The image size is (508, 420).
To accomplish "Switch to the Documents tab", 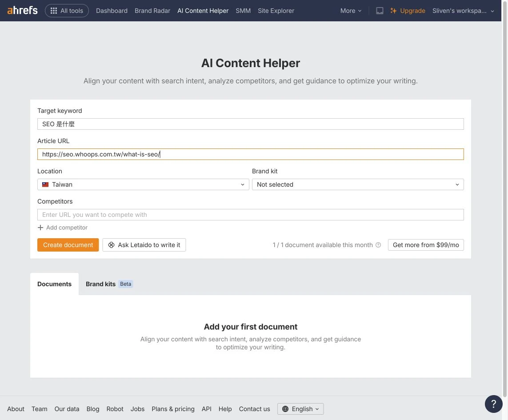I will 54,284.
